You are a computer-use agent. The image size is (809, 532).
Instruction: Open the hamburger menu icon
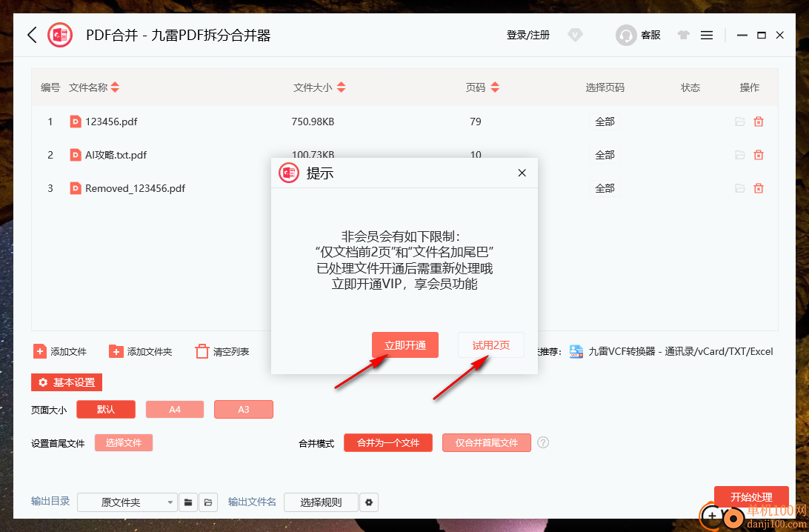pos(707,35)
